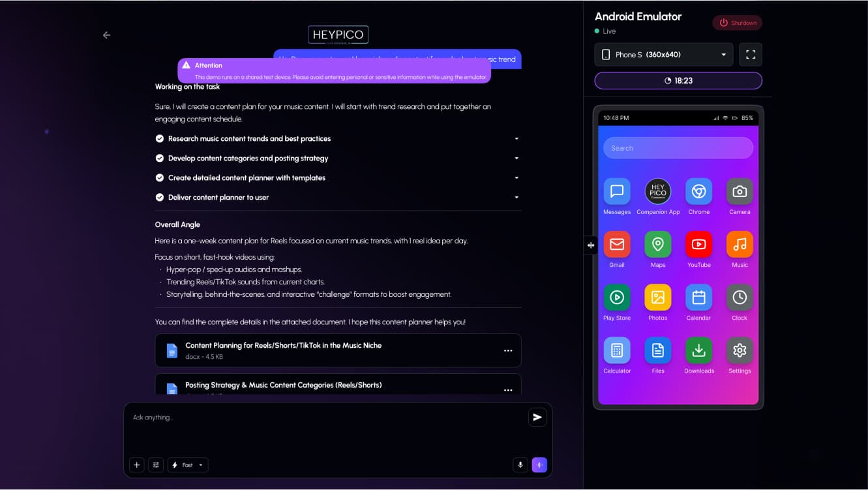Open the Content Planning for Reels document

[338, 350]
